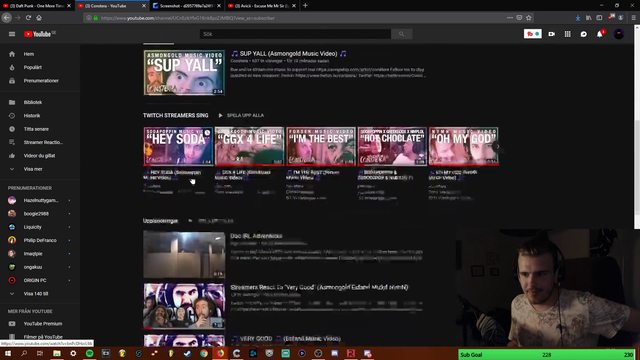This screenshot has height=360, width=640.
Task: Open File Explorer from the taskbar
Action: click(57, 353)
